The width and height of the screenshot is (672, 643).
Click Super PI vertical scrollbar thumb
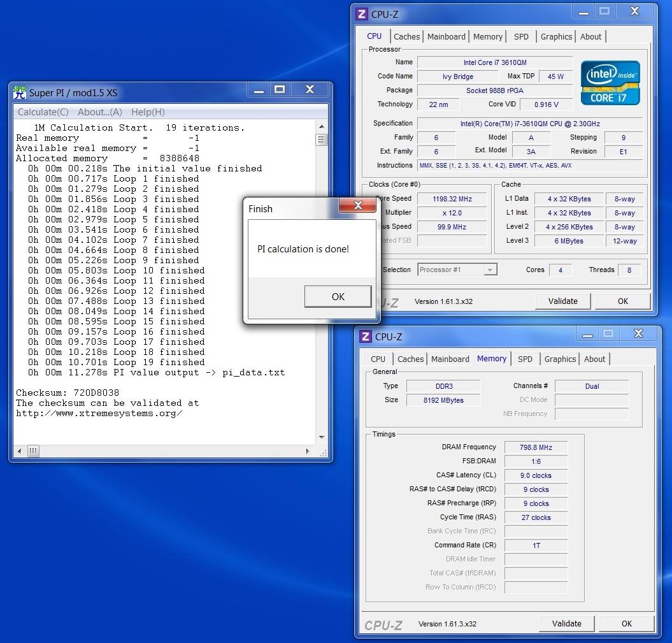pos(322,140)
